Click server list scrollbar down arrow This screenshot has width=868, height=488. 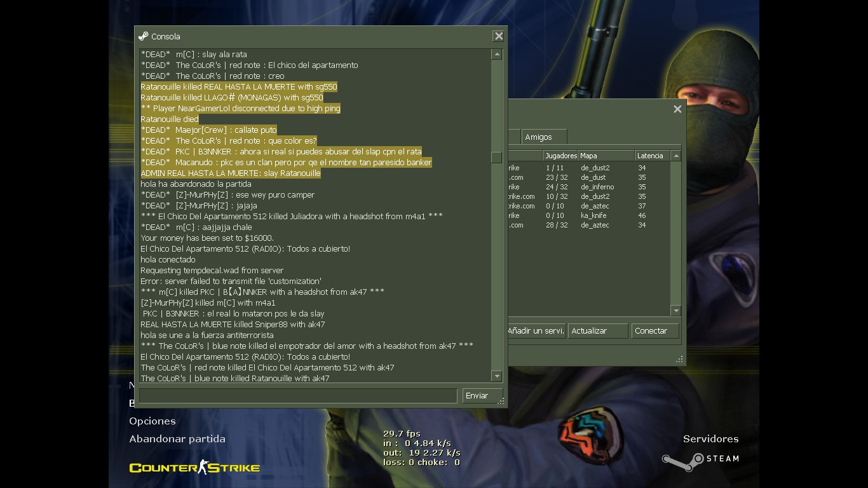click(676, 311)
